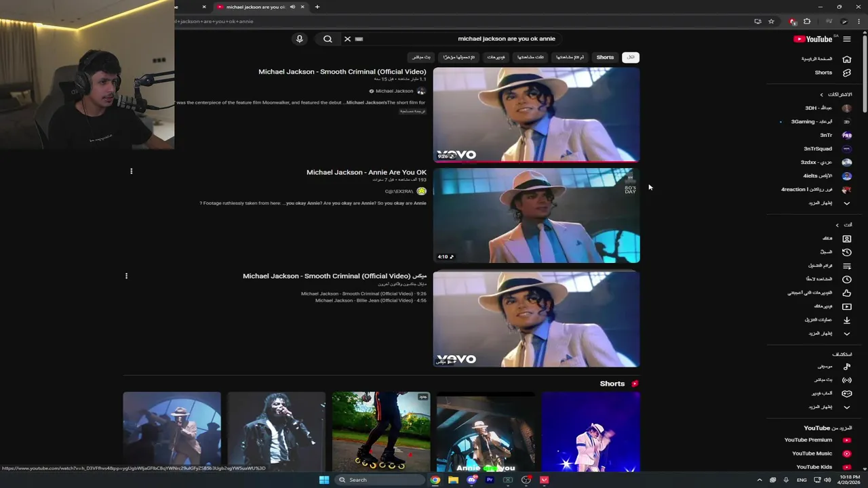The height and width of the screenshot is (488, 868).
Task: Select the Shorts filter chip
Action: 605,58
